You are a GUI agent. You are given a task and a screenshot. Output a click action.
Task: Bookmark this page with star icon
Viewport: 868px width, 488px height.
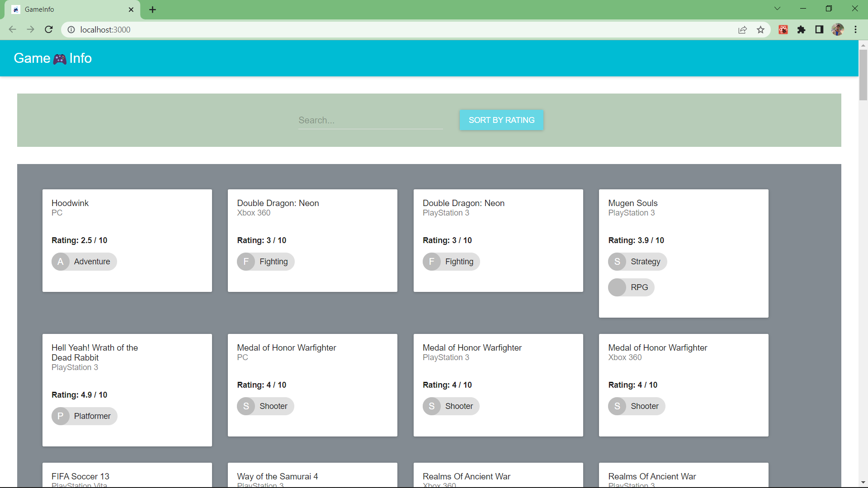point(760,30)
